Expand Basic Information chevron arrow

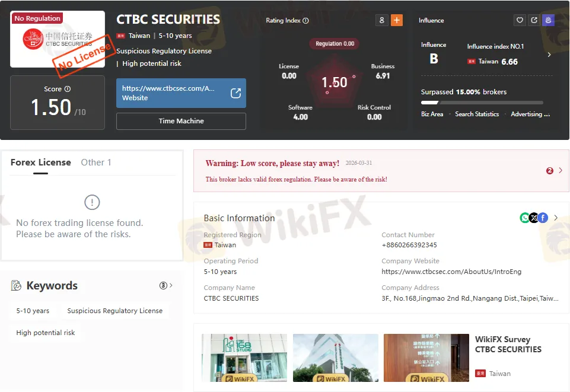tap(555, 218)
